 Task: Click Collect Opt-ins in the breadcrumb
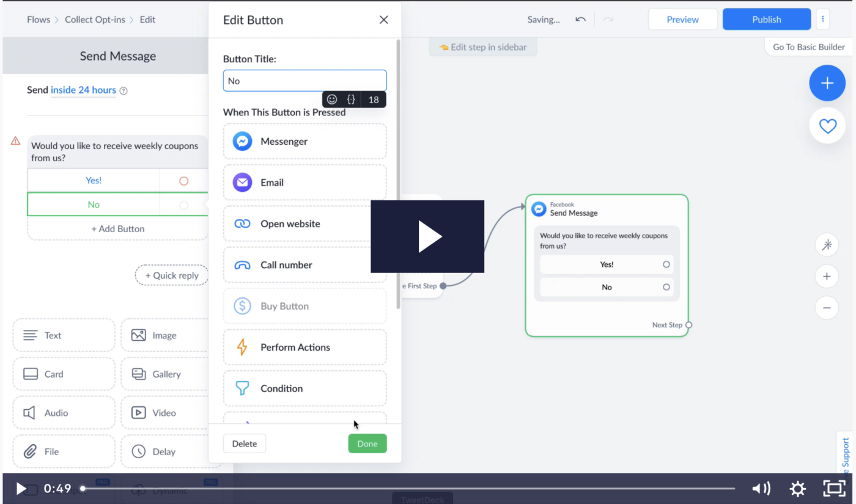[x=95, y=20]
